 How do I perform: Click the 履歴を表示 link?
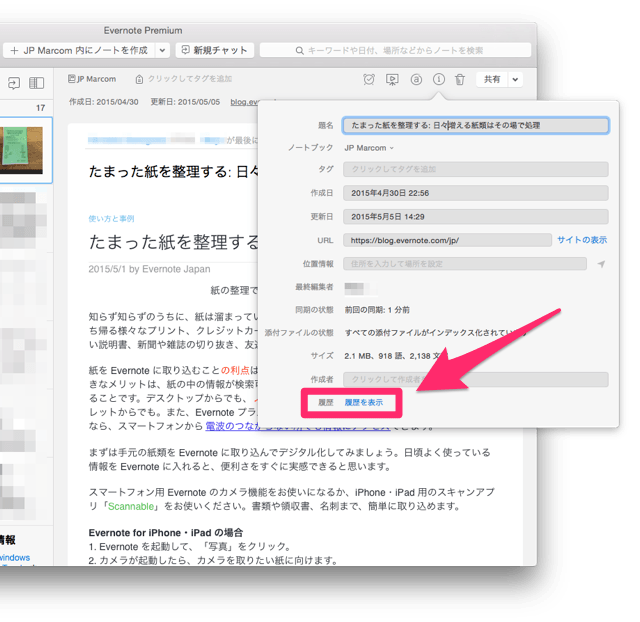(364, 402)
